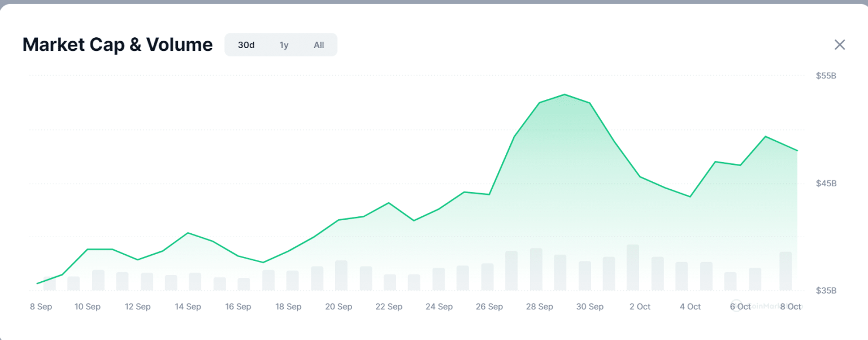Click the 26 Sep date label
The height and width of the screenshot is (340, 868).
click(489, 307)
